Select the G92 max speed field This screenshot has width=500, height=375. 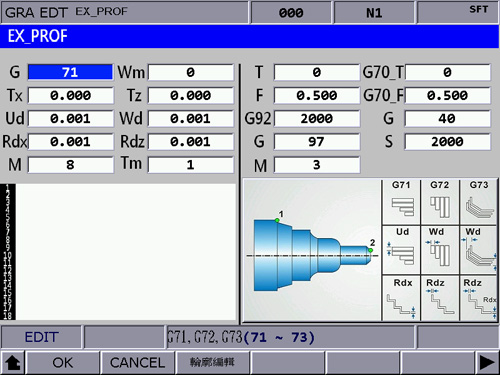(x=317, y=119)
